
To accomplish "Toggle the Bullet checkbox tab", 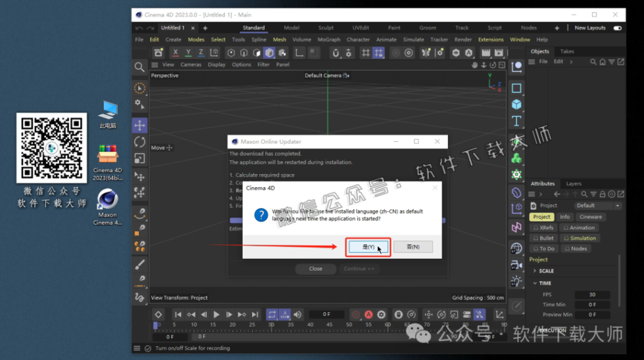I will [543, 238].
